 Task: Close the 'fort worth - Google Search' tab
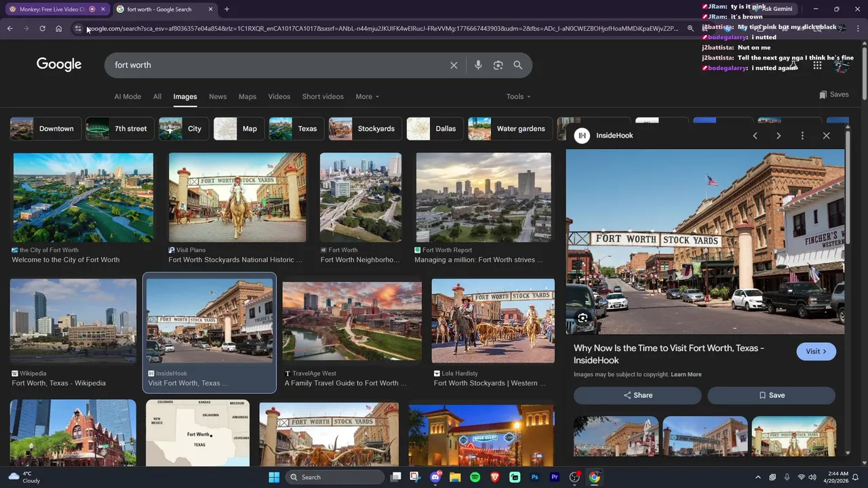(x=210, y=9)
